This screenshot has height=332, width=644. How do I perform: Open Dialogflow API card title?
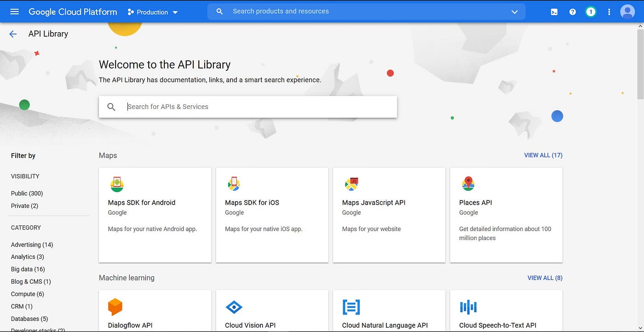click(x=130, y=325)
